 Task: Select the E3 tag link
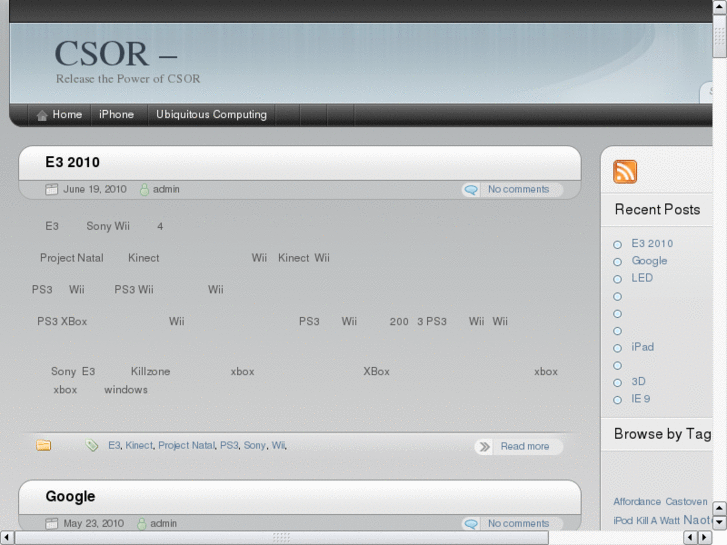[114, 445]
